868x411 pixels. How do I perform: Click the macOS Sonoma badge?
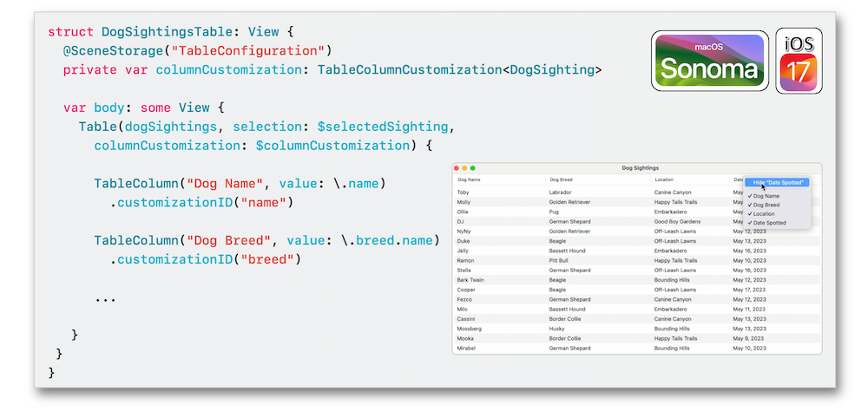tap(709, 61)
